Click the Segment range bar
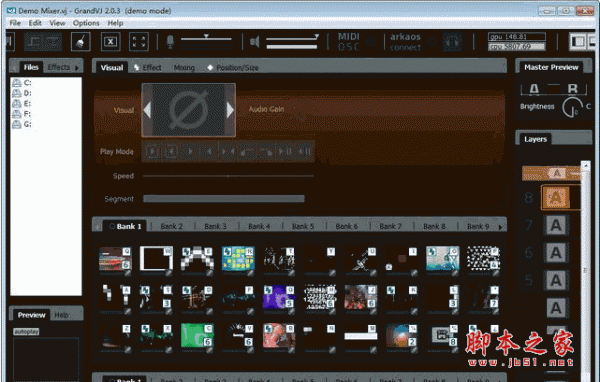Image resolution: width=600 pixels, height=382 pixels. pyautogui.click(x=224, y=199)
